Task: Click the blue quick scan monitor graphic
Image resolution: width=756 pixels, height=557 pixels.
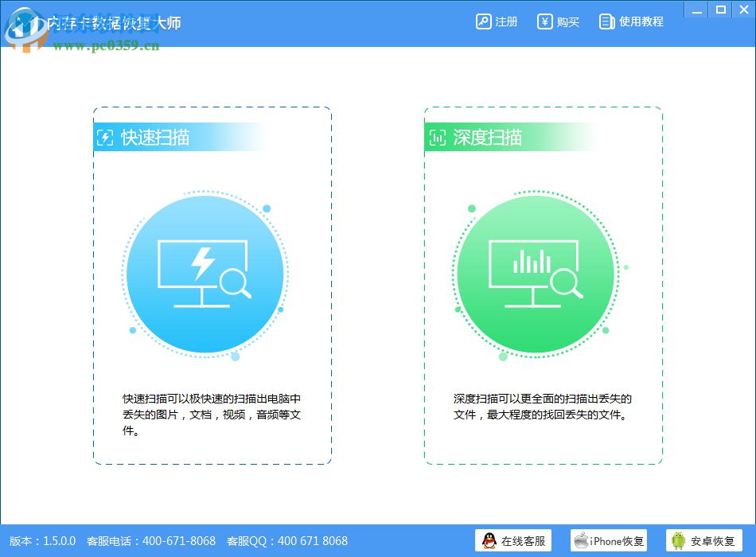Action: coord(205,273)
